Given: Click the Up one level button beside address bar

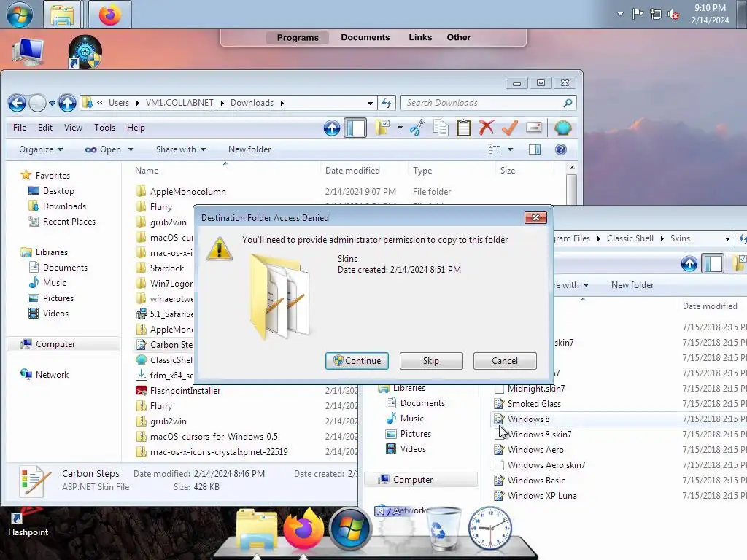Looking at the screenshot, I should pyautogui.click(x=67, y=103).
